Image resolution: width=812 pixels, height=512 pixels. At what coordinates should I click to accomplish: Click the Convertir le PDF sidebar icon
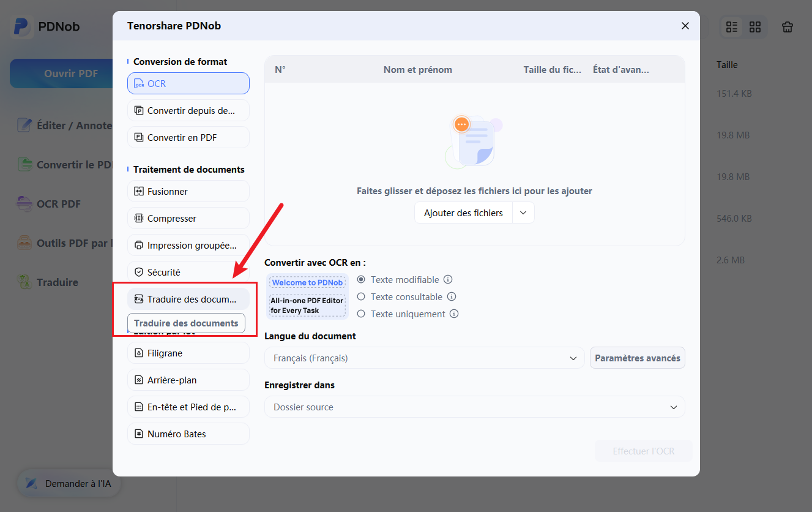click(24, 165)
